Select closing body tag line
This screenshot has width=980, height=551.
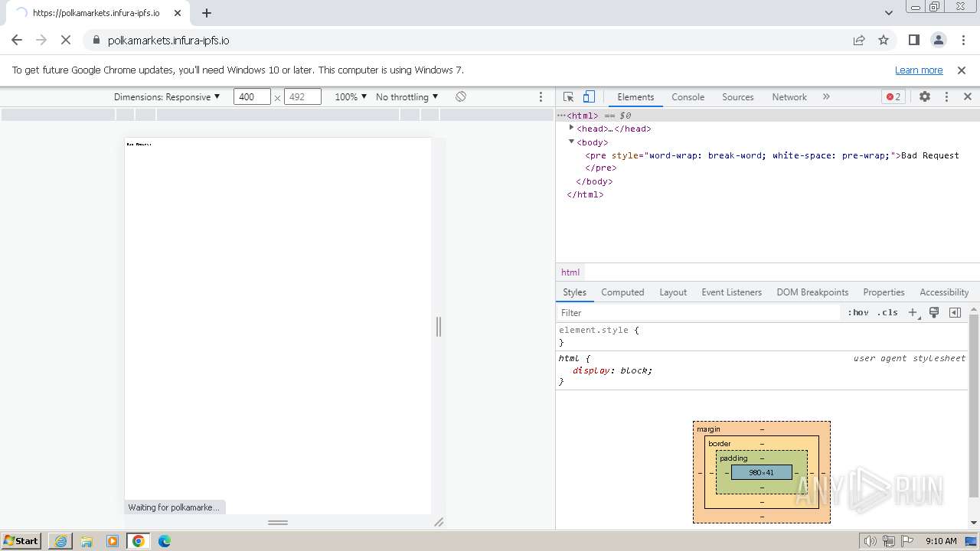pos(595,181)
